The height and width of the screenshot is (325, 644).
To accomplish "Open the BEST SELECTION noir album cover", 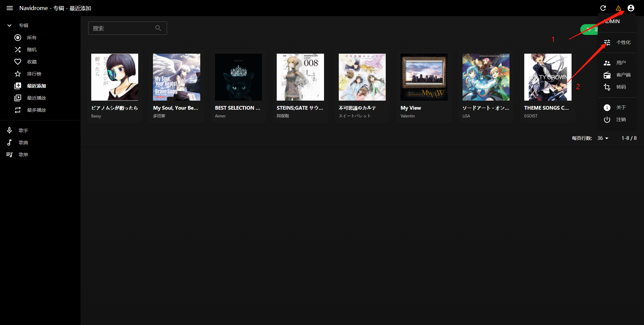I will click(x=238, y=77).
